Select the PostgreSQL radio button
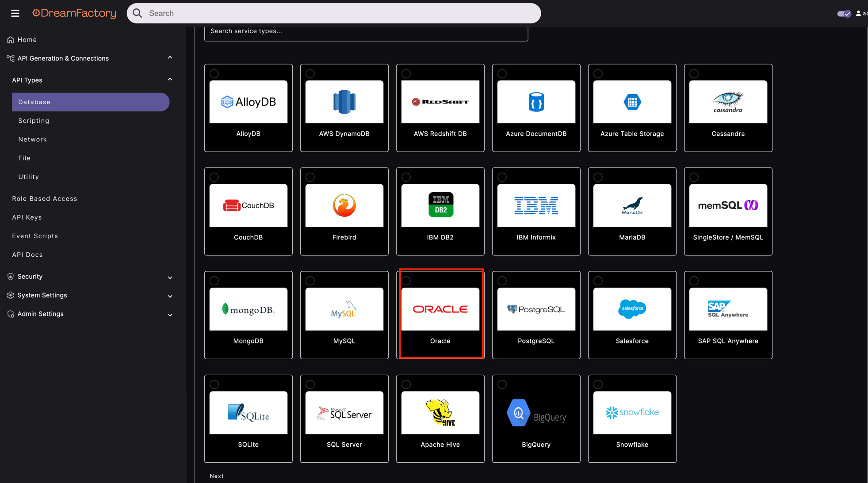This screenshot has height=483, width=868. 502,281
